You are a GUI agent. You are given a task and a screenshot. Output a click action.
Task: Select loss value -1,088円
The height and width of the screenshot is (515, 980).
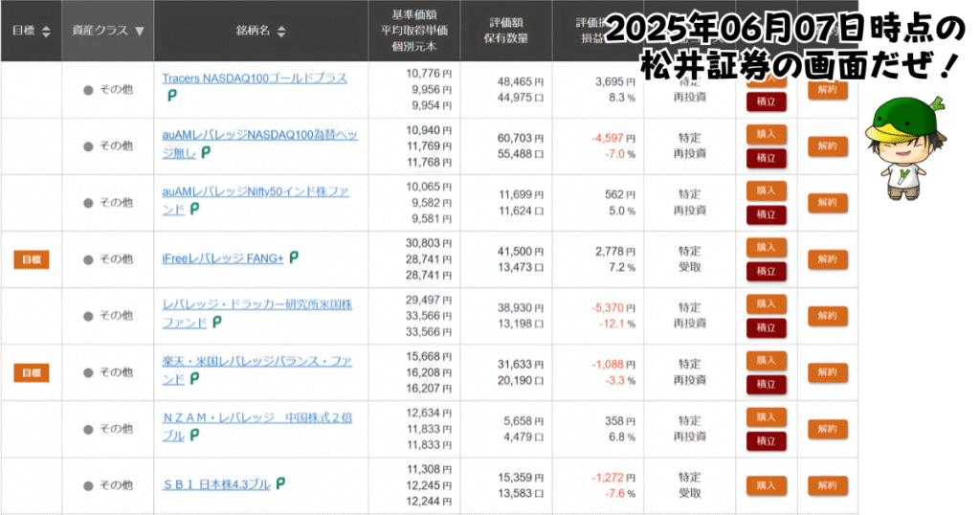point(613,365)
